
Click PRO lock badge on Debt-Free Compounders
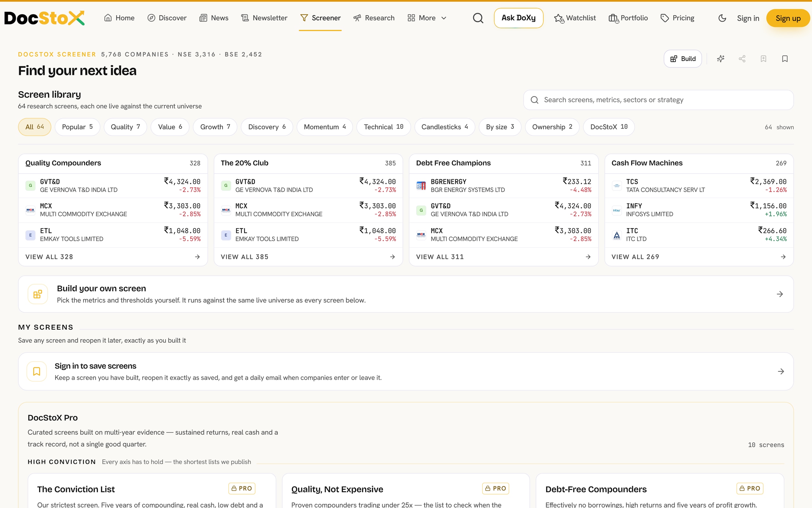point(750,488)
